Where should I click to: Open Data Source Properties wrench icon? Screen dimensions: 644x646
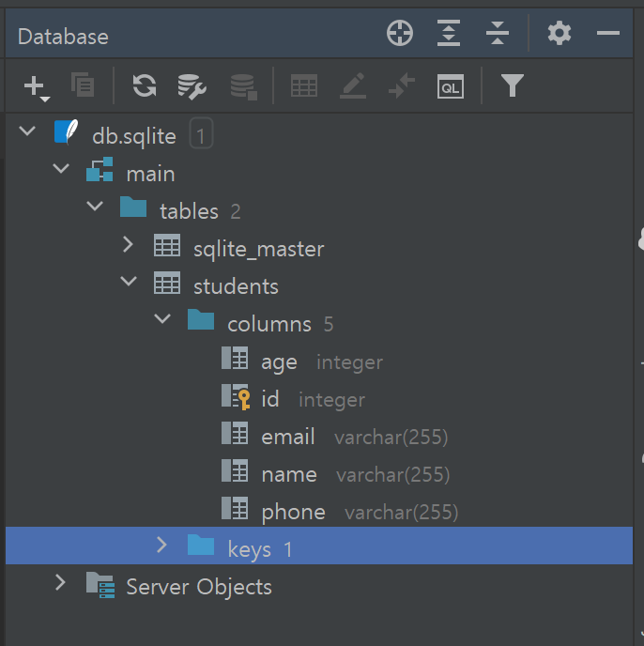click(192, 86)
